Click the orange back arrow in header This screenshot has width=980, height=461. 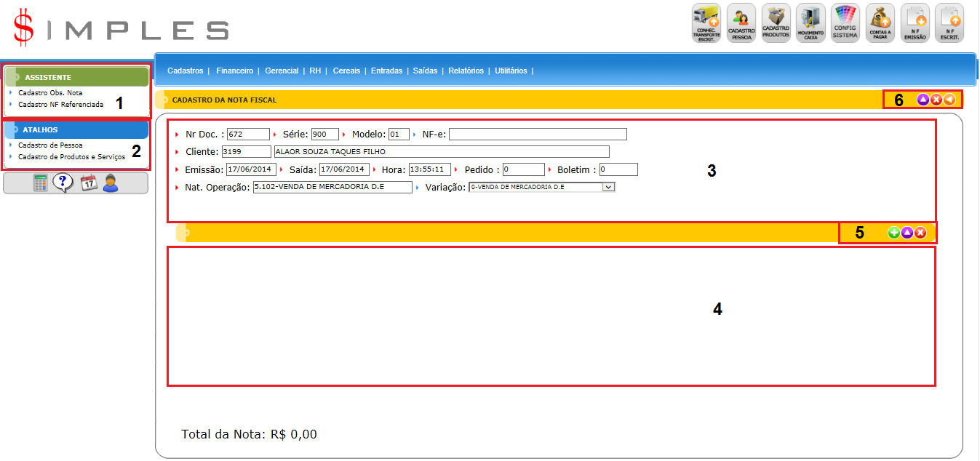pos(949,100)
